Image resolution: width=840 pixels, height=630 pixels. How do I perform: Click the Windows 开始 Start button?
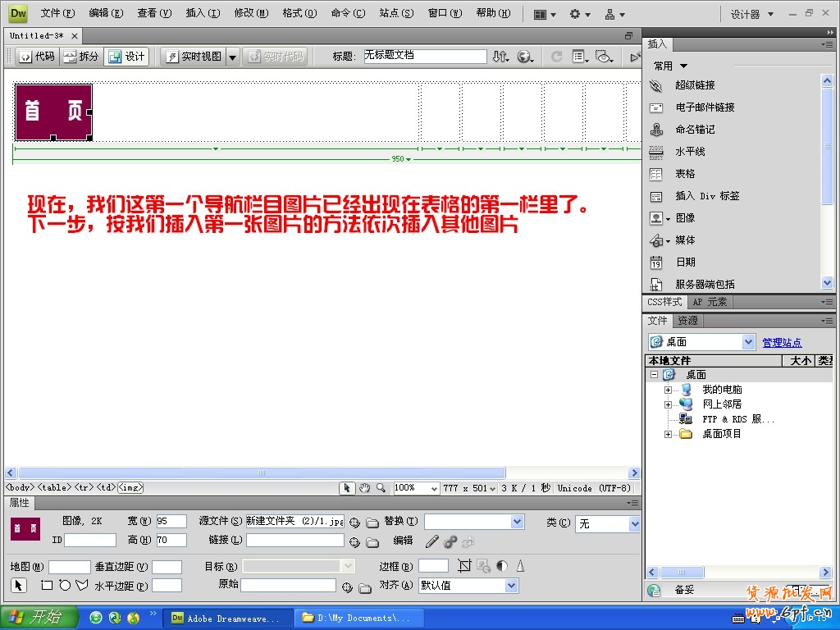click(38, 618)
